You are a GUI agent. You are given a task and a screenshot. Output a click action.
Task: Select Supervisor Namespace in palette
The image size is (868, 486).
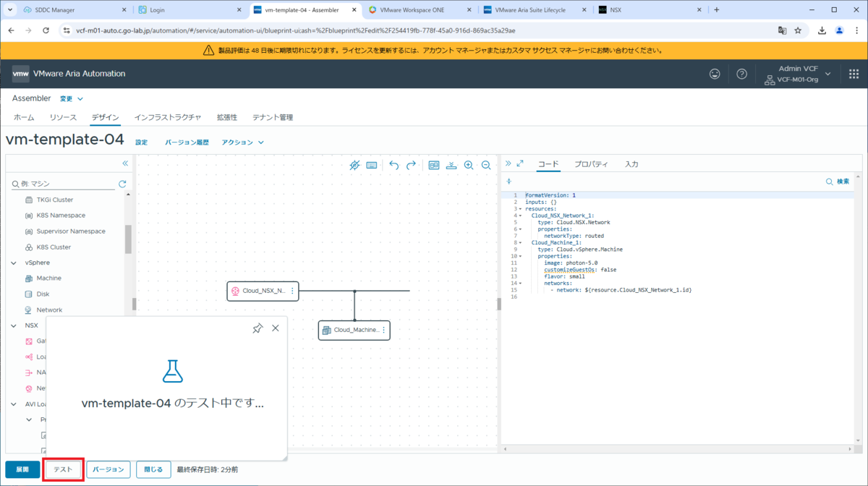(71, 231)
